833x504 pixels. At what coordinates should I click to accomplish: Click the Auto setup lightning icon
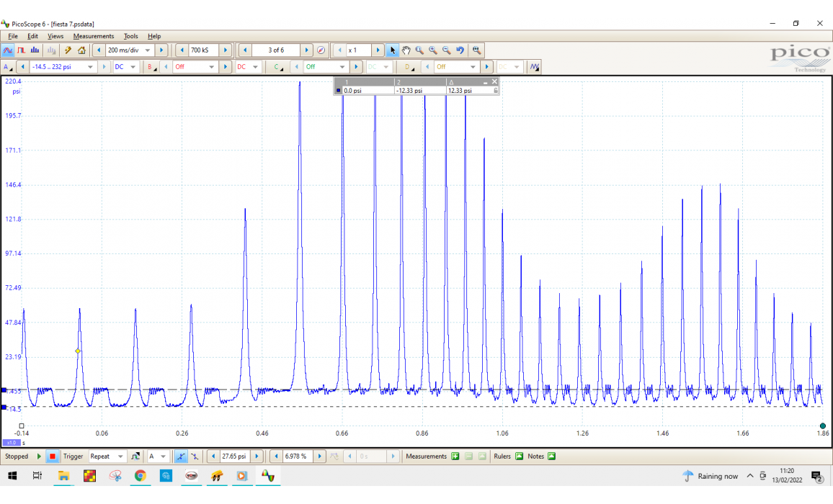68,50
